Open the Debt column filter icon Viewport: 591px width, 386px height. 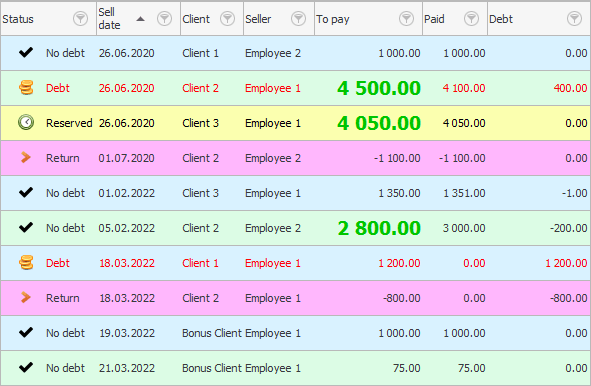(574, 18)
